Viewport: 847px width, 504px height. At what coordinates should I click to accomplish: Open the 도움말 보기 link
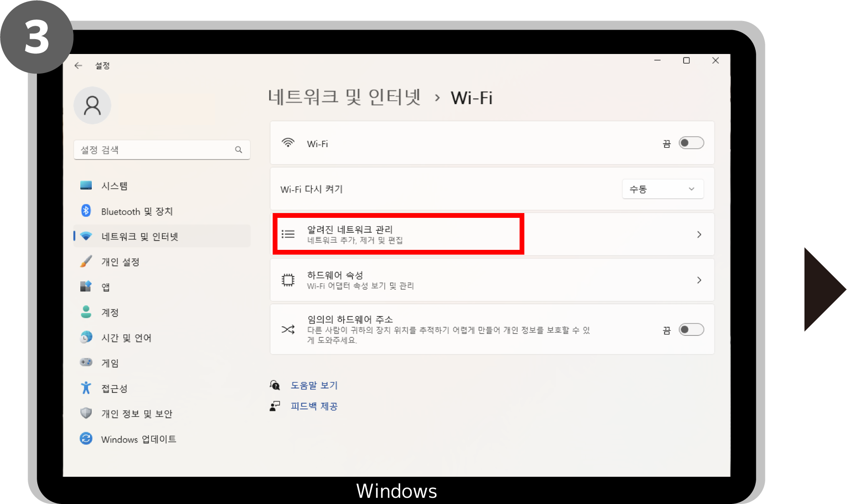[x=314, y=385]
